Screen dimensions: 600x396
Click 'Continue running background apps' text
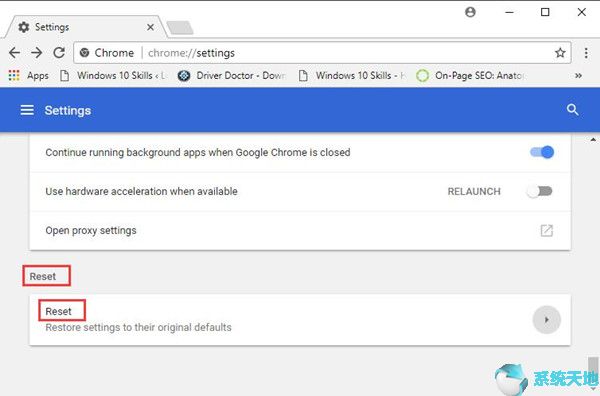coord(198,152)
